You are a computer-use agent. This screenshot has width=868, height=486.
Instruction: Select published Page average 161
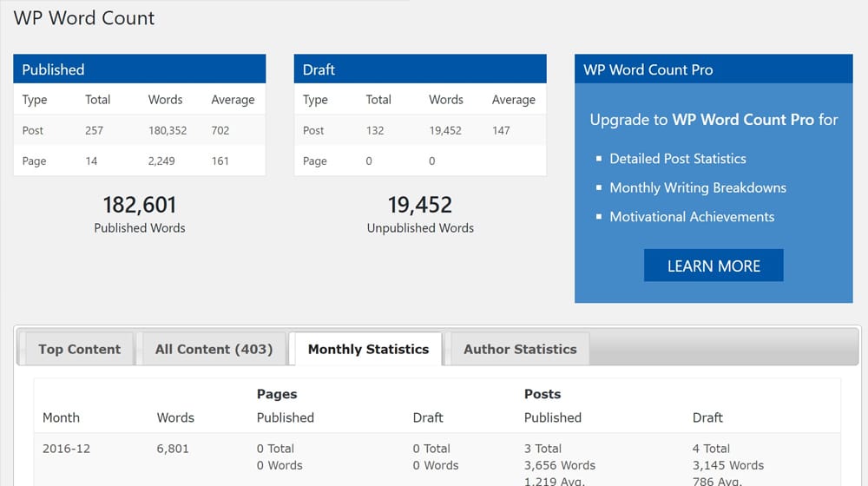tap(220, 161)
